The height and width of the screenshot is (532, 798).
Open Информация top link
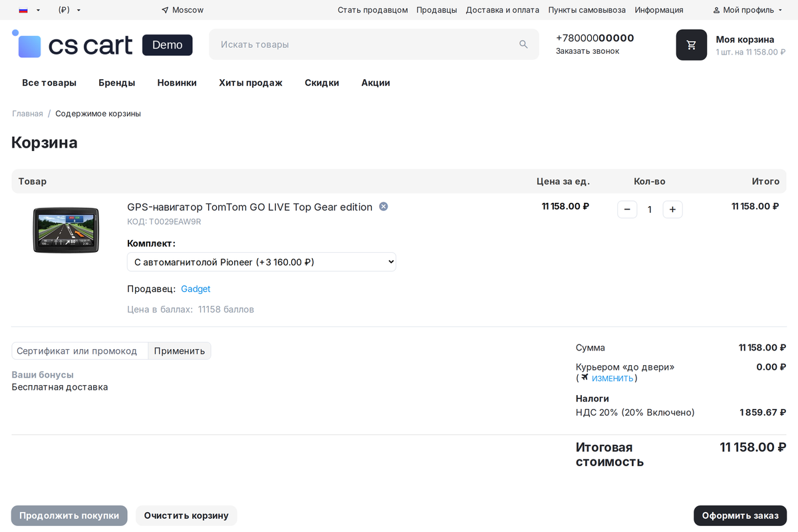click(x=659, y=10)
